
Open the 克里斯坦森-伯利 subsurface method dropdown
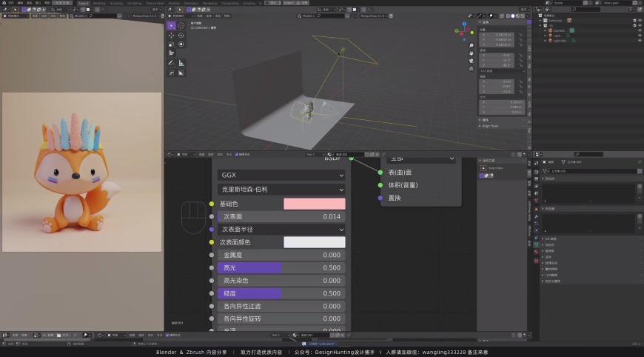pos(281,190)
